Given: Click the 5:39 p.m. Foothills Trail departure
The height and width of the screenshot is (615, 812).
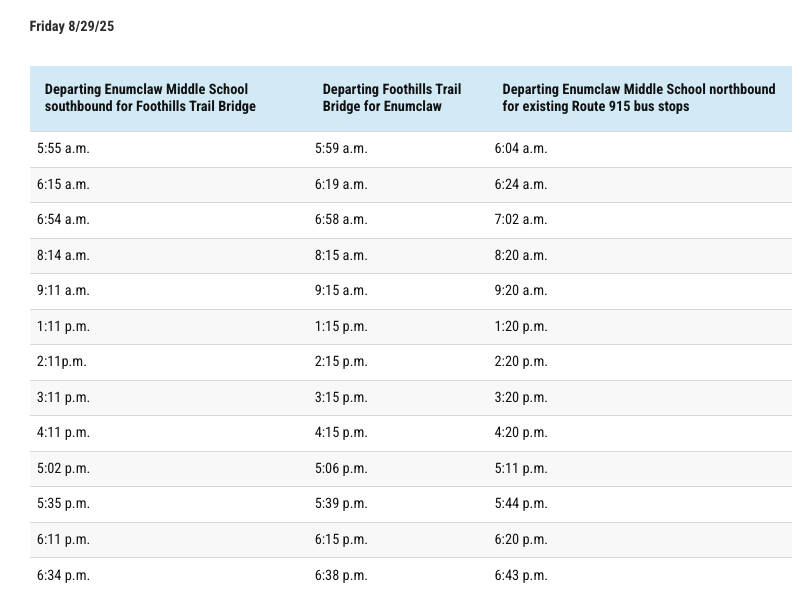Looking at the screenshot, I should [341, 504].
